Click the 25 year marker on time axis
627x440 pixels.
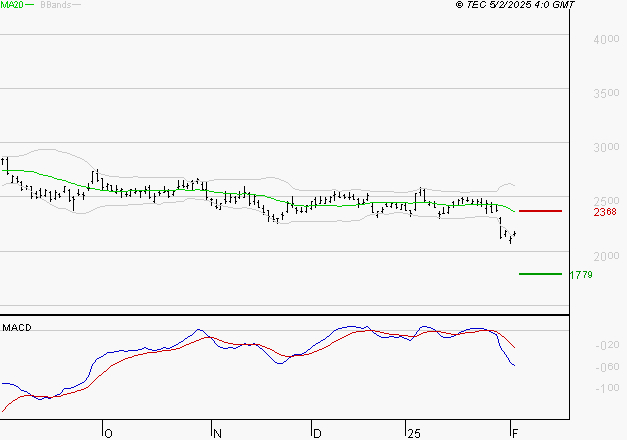point(414,433)
